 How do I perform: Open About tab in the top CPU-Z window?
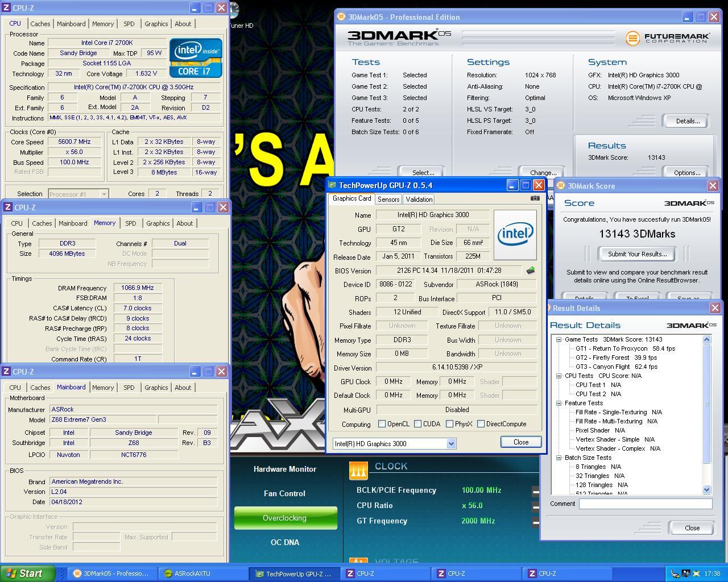tap(183, 24)
